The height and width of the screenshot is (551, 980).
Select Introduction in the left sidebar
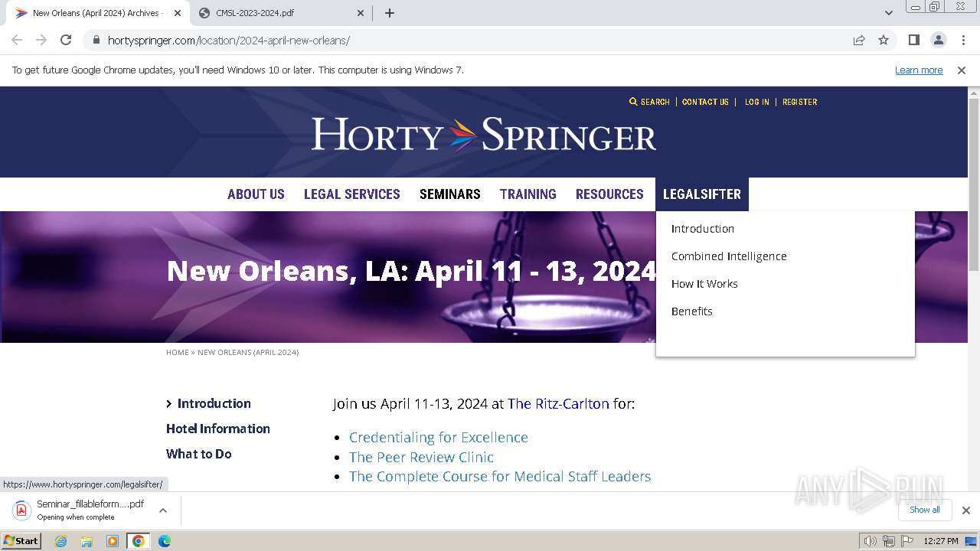(214, 403)
